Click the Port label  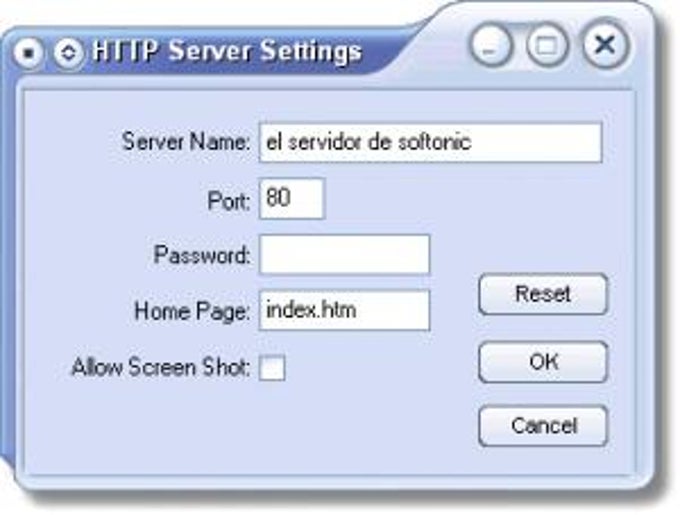point(229,201)
